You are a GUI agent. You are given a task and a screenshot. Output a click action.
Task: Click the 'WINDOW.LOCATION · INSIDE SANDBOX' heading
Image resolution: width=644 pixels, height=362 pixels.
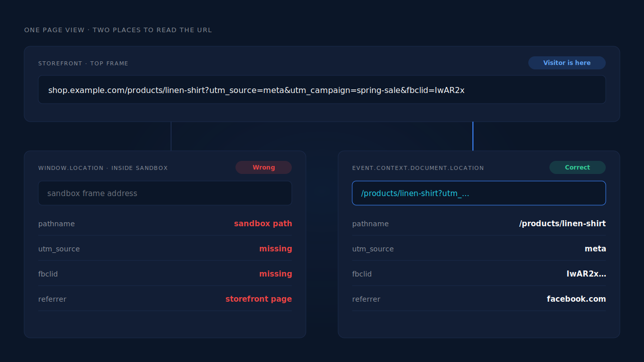click(103, 168)
